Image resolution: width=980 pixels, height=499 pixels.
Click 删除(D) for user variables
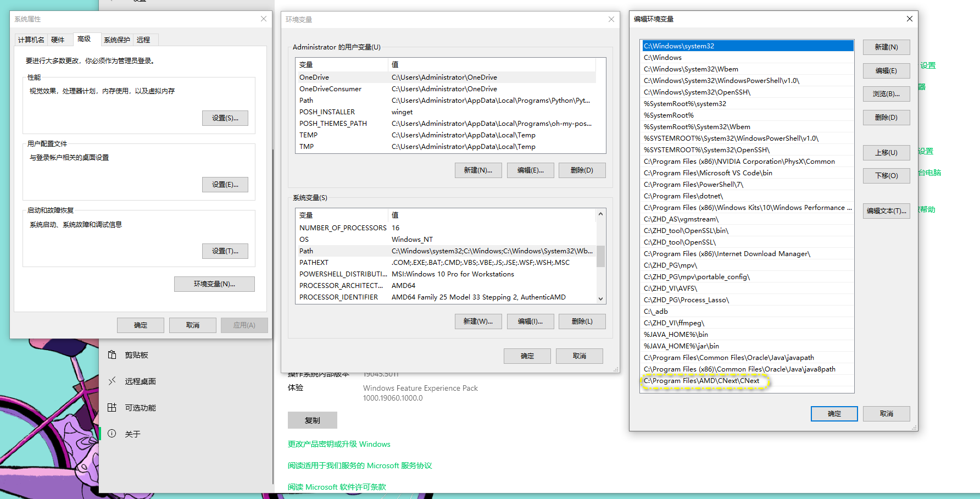[582, 170]
